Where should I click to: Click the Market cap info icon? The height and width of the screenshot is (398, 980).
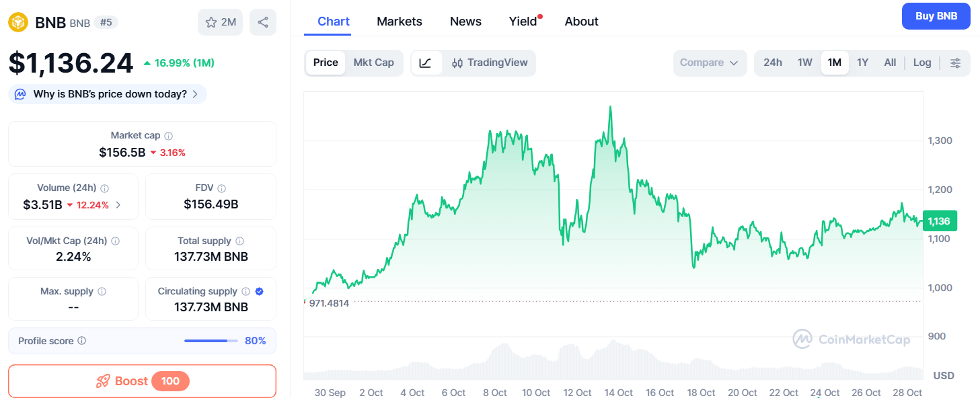[169, 136]
